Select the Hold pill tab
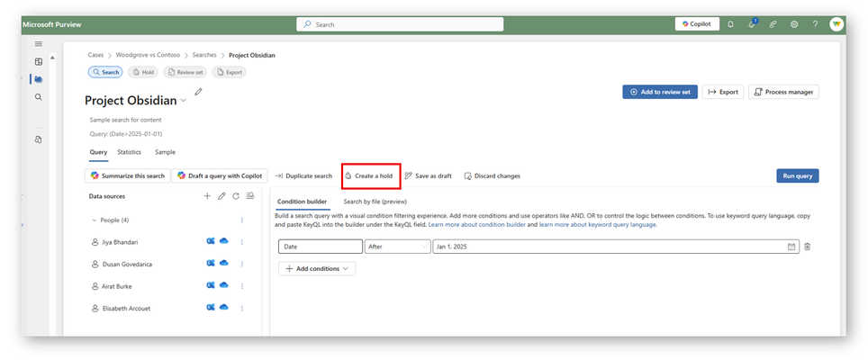Image resolution: width=868 pixels, height=360 pixels. pos(143,72)
